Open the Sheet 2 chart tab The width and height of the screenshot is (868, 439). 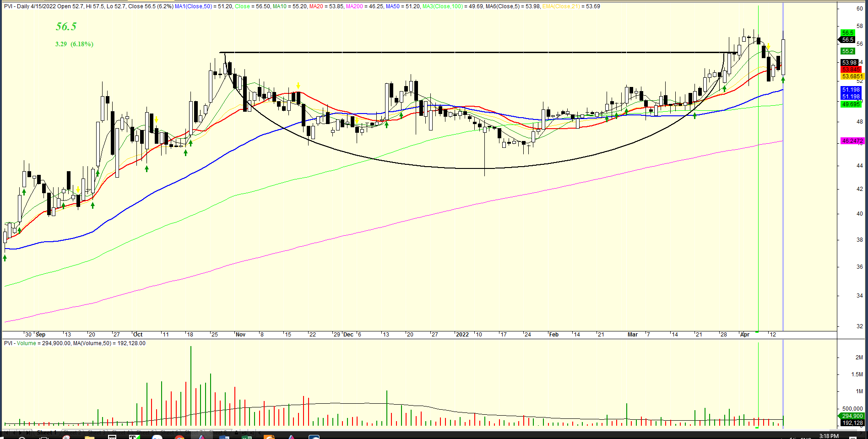point(72,432)
